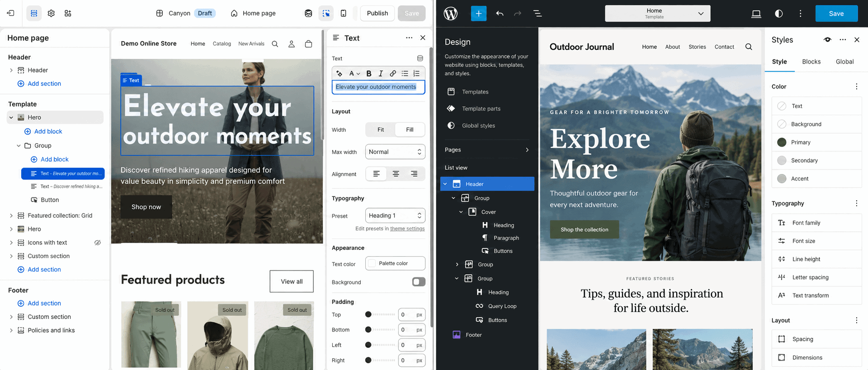
Task: Open the Shopify app embeds icon
Action: pos(68,14)
